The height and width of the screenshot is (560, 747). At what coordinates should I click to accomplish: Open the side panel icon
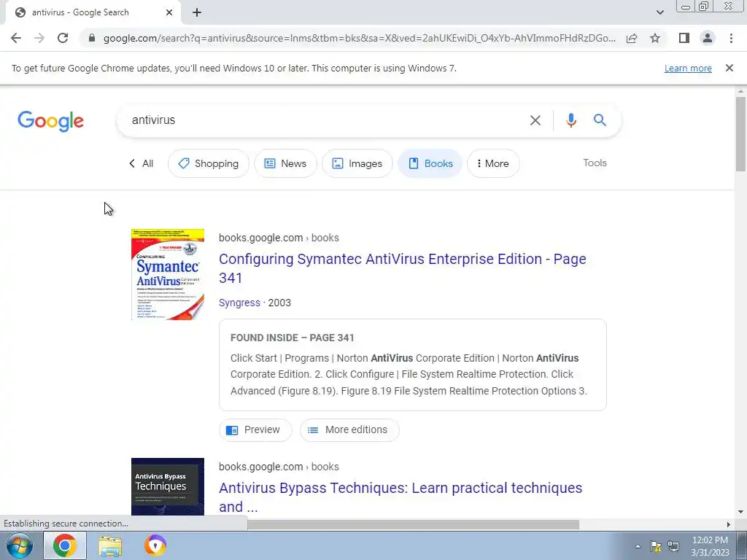pos(684,38)
